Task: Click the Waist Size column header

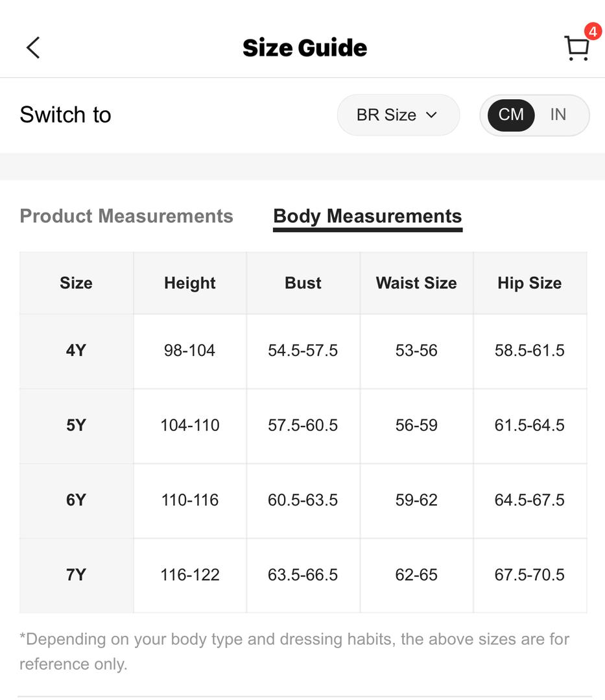Action: pos(416,283)
